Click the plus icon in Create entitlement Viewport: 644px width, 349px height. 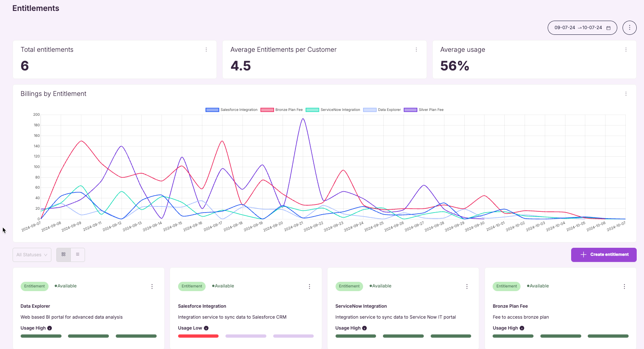pos(583,255)
